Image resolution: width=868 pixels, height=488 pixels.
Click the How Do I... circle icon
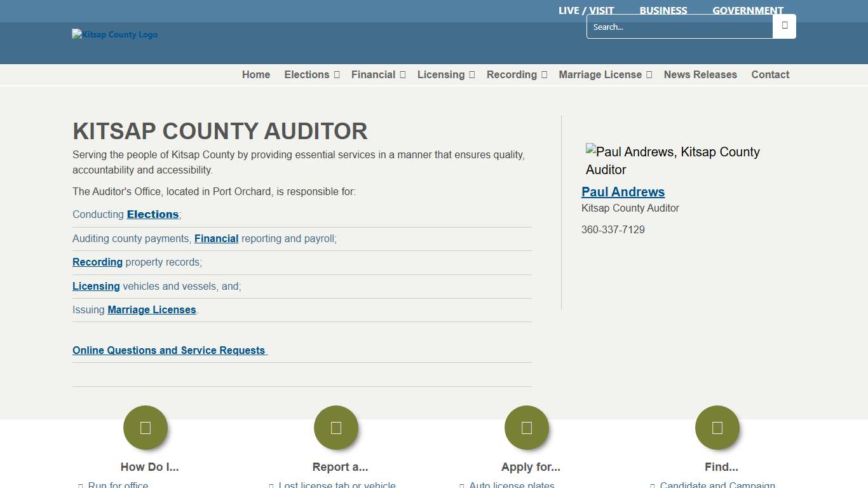[146, 428]
